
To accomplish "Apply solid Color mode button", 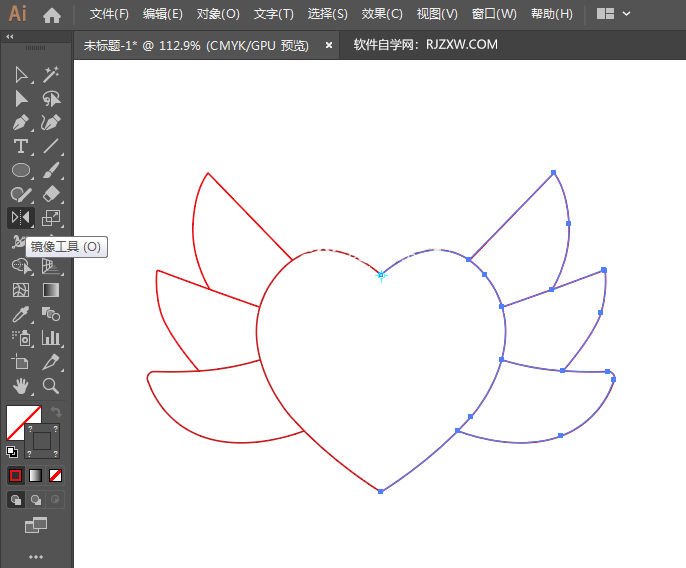I will click(x=16, y=475).
